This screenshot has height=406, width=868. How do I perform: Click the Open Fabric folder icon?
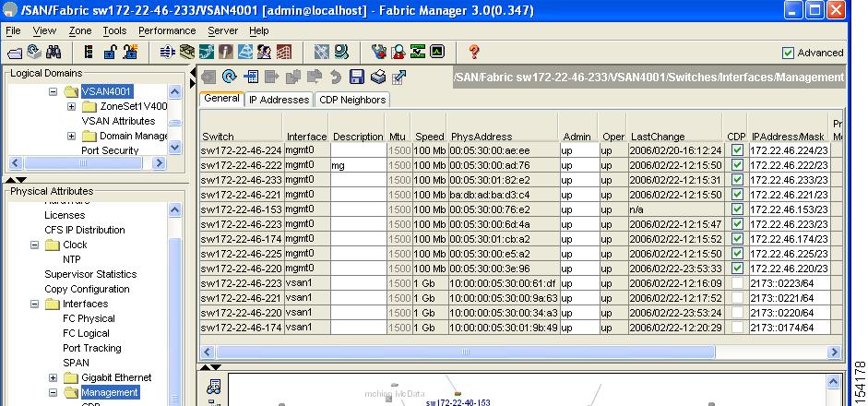click(x=16, y=53)
